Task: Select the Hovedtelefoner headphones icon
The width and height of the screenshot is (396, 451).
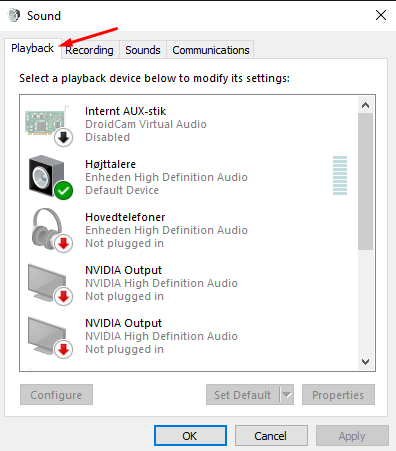Action: pos(51,230)
